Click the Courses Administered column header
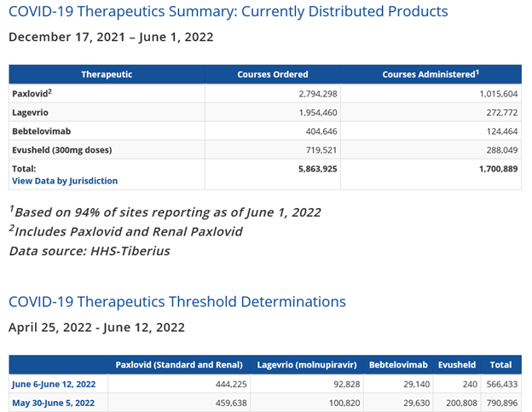The width and height of the screenshot is (532, 412). click(x=429, y=74)
